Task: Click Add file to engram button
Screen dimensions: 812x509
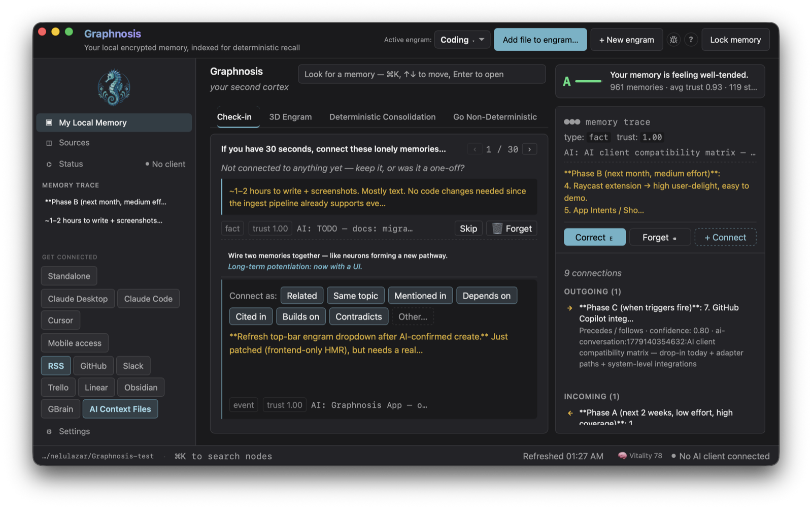Action: pyautogui.click(x=540, y=40)
